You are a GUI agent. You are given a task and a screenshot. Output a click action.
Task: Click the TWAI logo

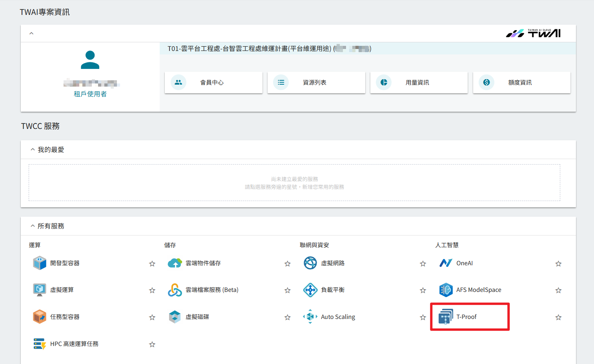(x=533, y=33)
